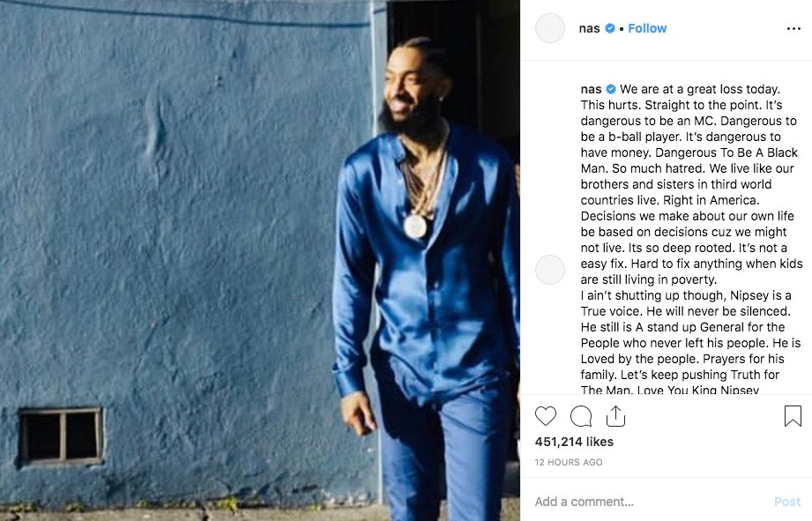Screen dimensions: 812x521
Task: Open commenter avatar beside the caption
Action: click(550, 269)
